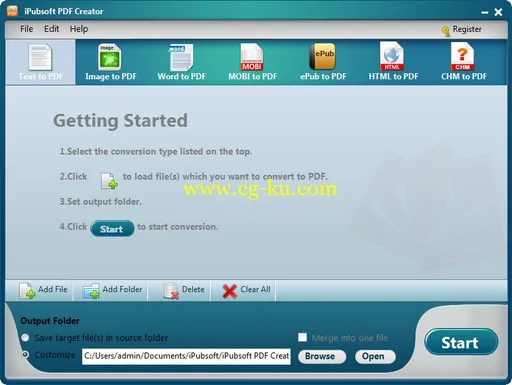Viewport: 512px width, 385px height.
Task: Open the Help menu
Action: click(79, 29)
